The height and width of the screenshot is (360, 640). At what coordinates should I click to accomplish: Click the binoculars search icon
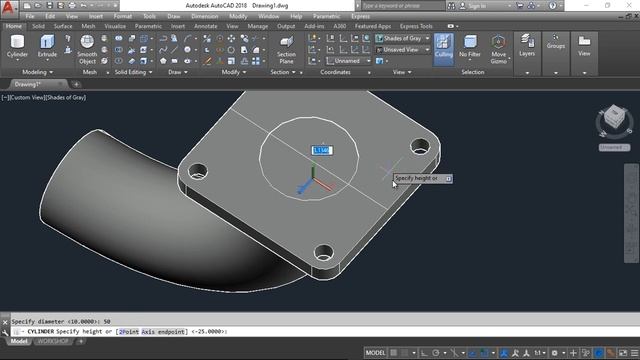pos(451,6)
